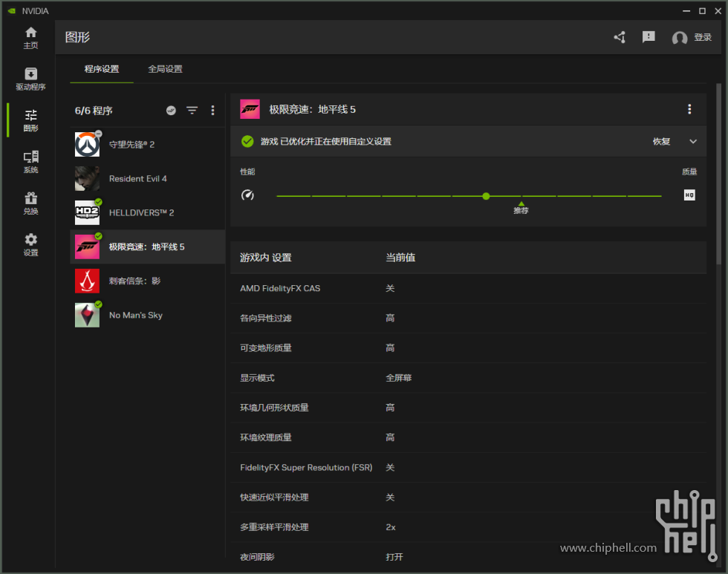Click the 环境纹理质量 setting row
This screenshot has width=728, height=574.
468,437
